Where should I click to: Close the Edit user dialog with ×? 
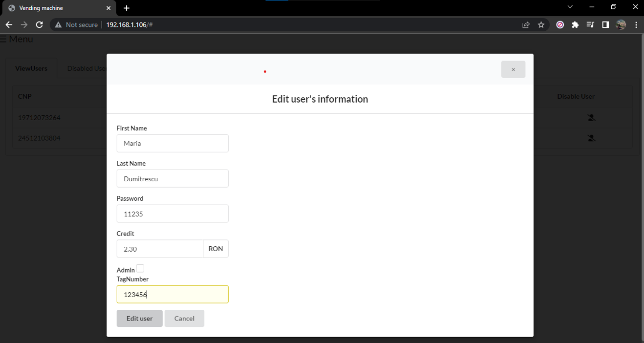click(x=513, y=69)
